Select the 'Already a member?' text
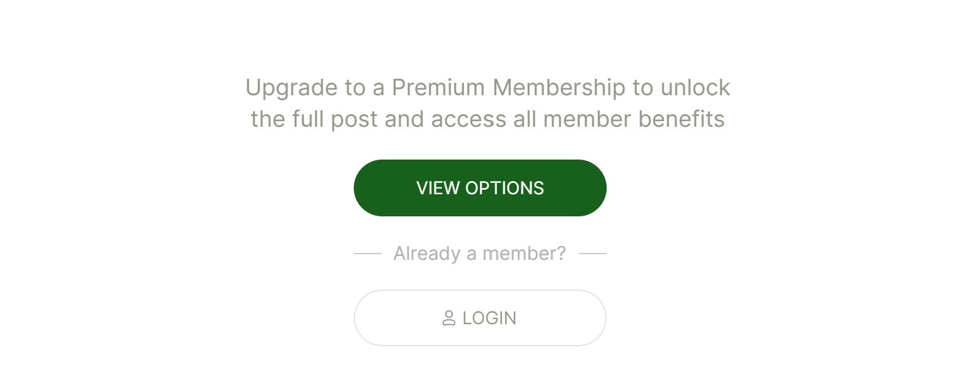This screenshot has height=386, width=980. click(480, 254)
